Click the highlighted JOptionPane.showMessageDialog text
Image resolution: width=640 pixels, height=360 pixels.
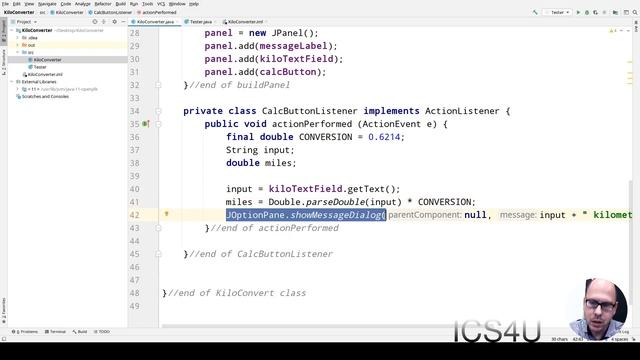[x=306, y=215]
